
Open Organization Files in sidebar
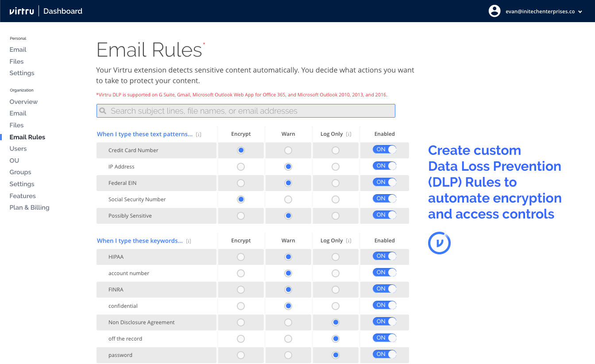[x=17, y=125]
